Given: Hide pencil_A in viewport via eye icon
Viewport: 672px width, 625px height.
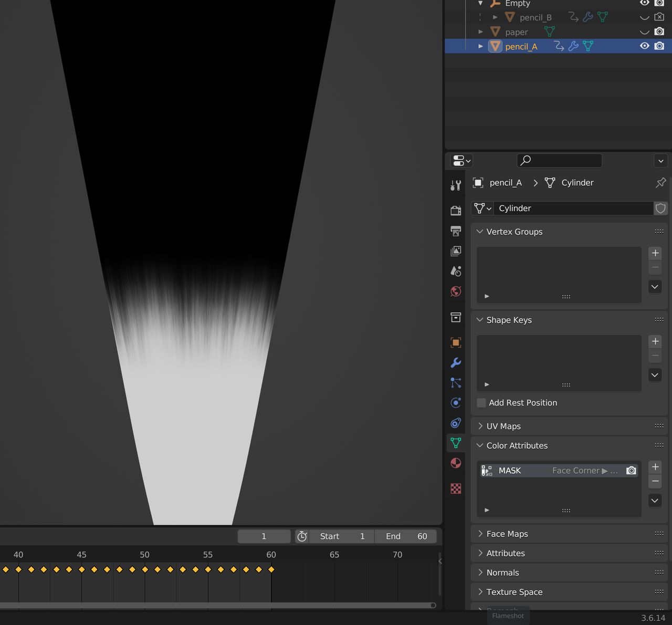Looking at the screenshot, I should click(645, 46).
